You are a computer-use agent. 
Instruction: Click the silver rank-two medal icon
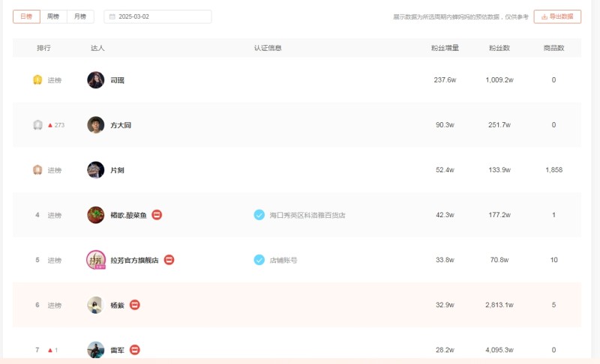point(37,125)
